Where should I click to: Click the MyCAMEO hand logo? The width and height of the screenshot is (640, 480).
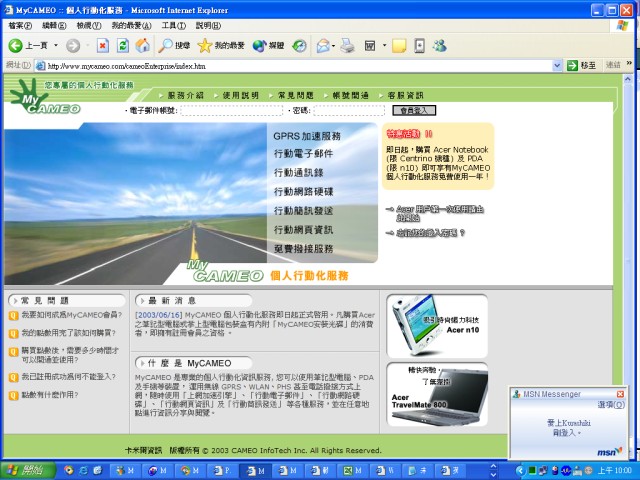pos(43,96)
